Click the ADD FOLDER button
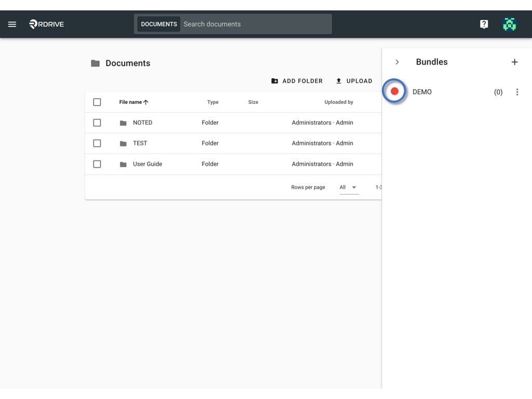 [297, 81]
